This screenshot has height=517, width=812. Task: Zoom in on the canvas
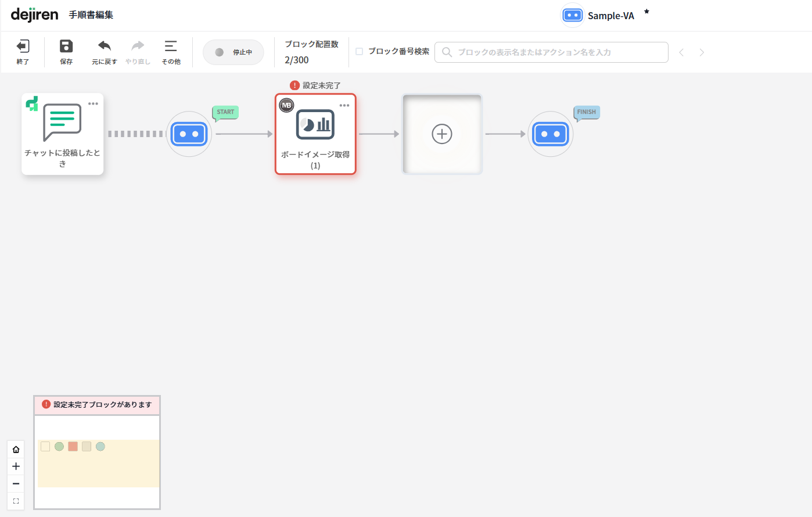pos(16,466)
